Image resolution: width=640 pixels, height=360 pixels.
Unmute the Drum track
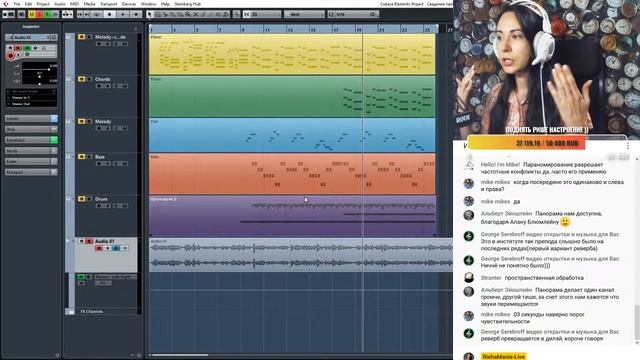pyautogui.click(x=82, y=199)
